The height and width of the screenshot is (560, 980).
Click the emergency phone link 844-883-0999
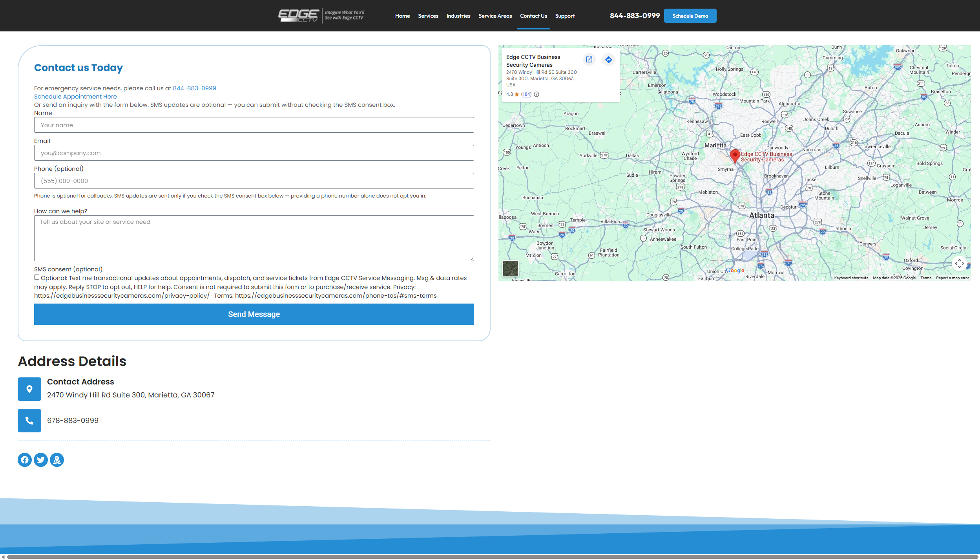194,88
